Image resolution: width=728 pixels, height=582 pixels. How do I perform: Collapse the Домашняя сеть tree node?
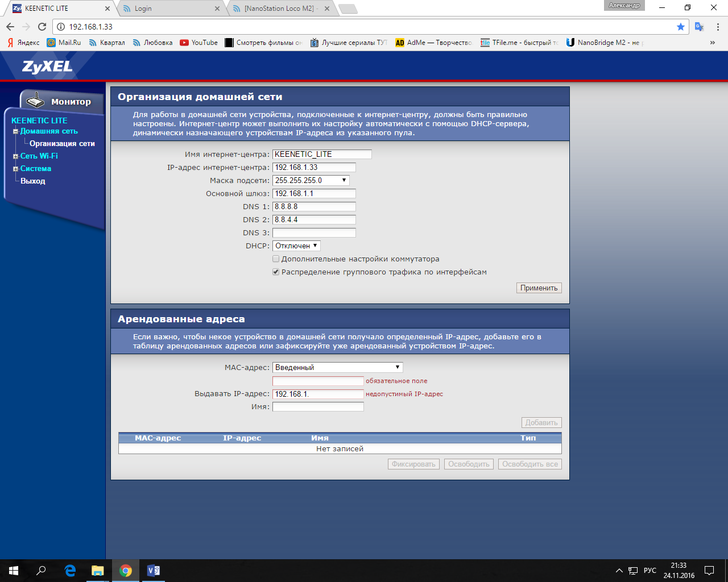(x=16, y=131)
